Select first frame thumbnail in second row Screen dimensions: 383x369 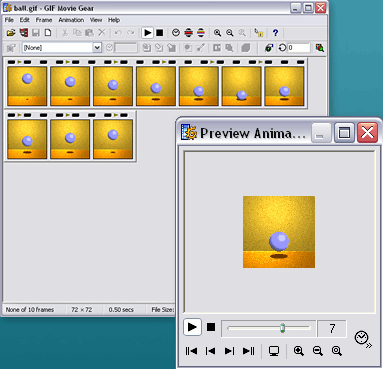(27, 139)
